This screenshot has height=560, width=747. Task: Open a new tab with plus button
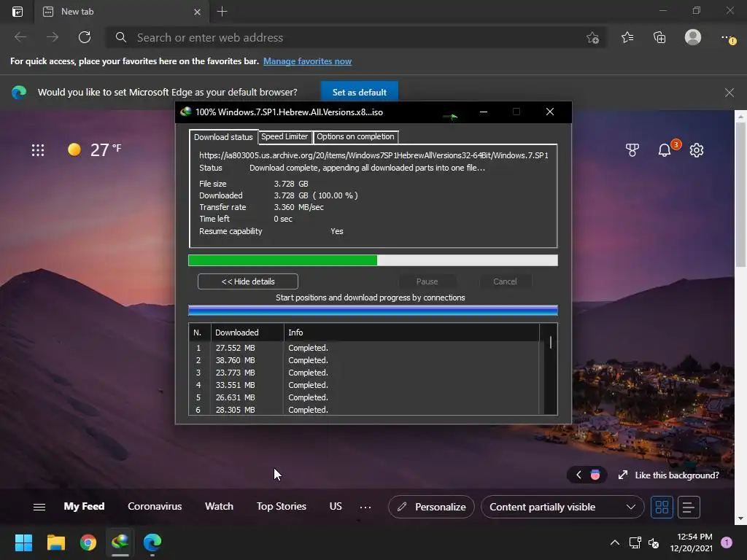[x=222, y=12]
